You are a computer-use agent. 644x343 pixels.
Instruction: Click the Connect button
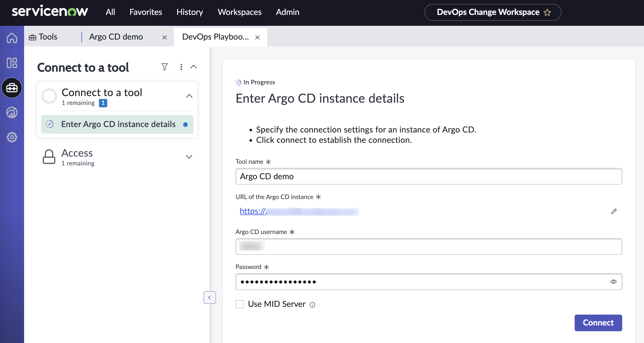coord(598,323)
